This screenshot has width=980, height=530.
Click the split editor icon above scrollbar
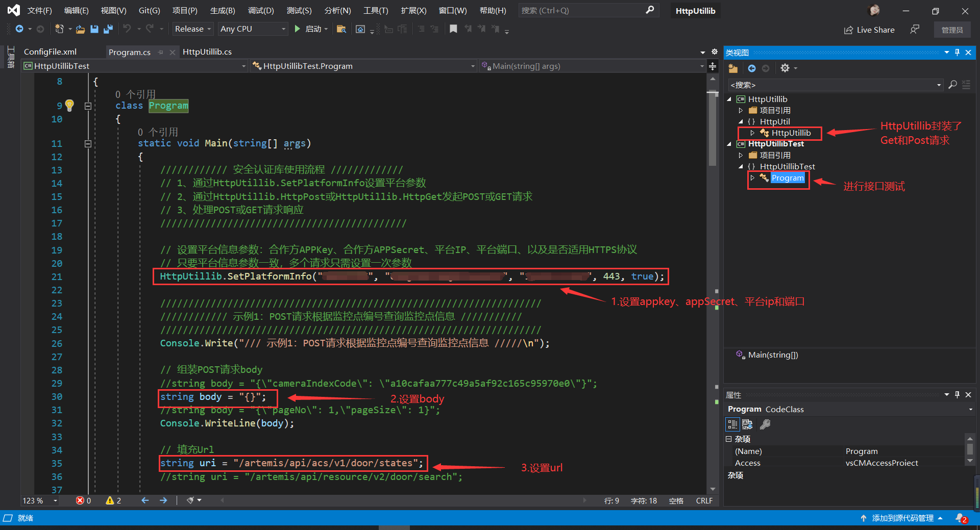pos(713,66)
